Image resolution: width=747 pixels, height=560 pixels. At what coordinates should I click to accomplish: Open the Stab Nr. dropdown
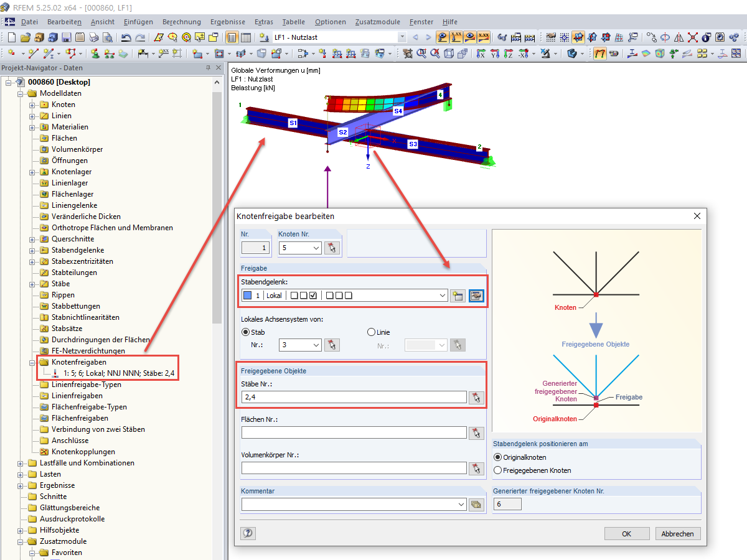[x=316, y=345]
